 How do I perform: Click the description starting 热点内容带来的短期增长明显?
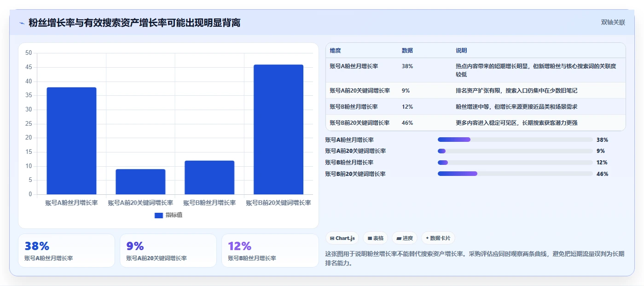coord(536,70)
